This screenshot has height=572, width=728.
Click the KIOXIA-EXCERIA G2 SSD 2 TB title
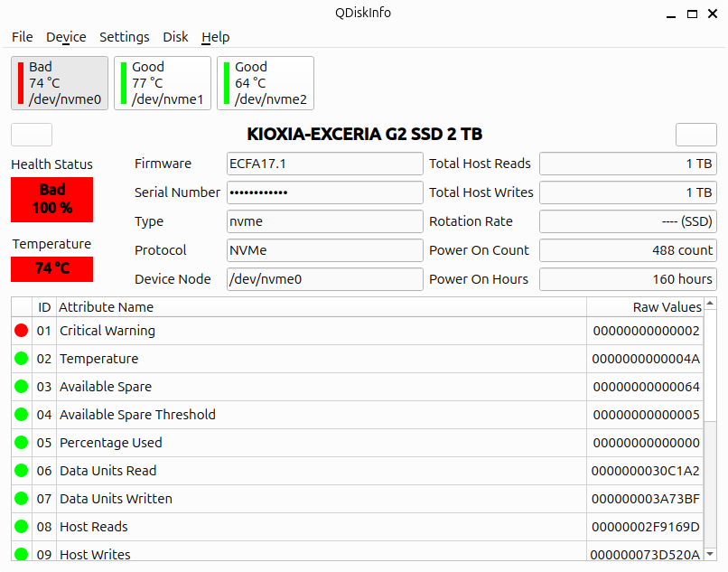(365, 135)
